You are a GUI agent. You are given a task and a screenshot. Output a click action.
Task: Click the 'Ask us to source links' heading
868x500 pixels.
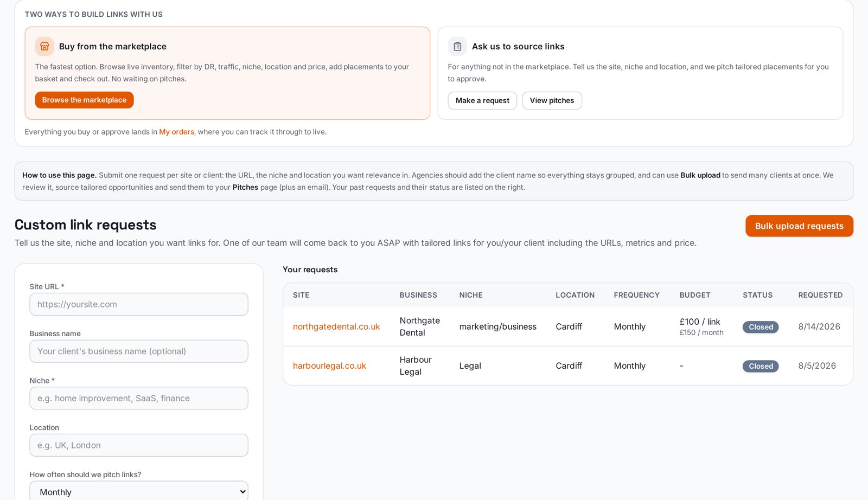point(518,47)
